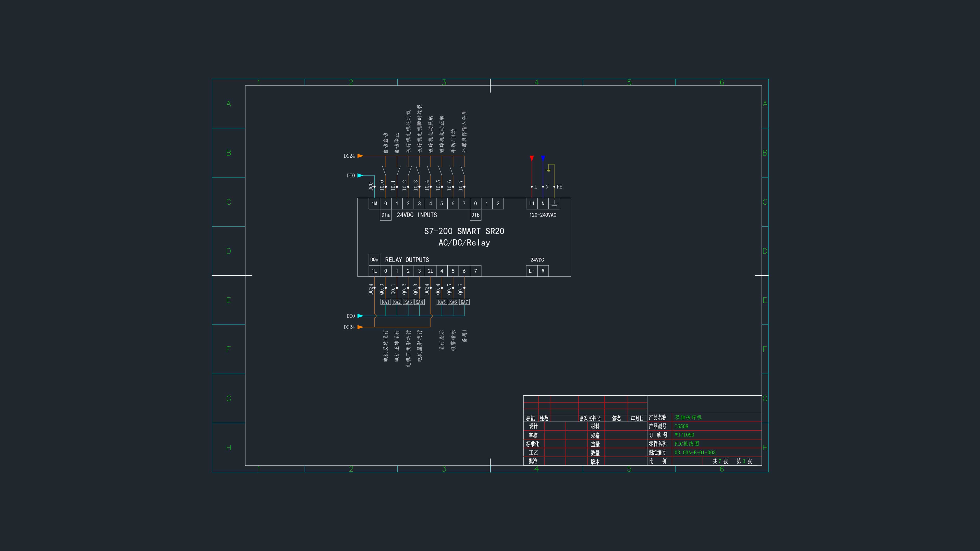Viewport: 980px width, 551px height.
Task: Select the switch contact wired to I0.3
Action: (x=418, y=171)
